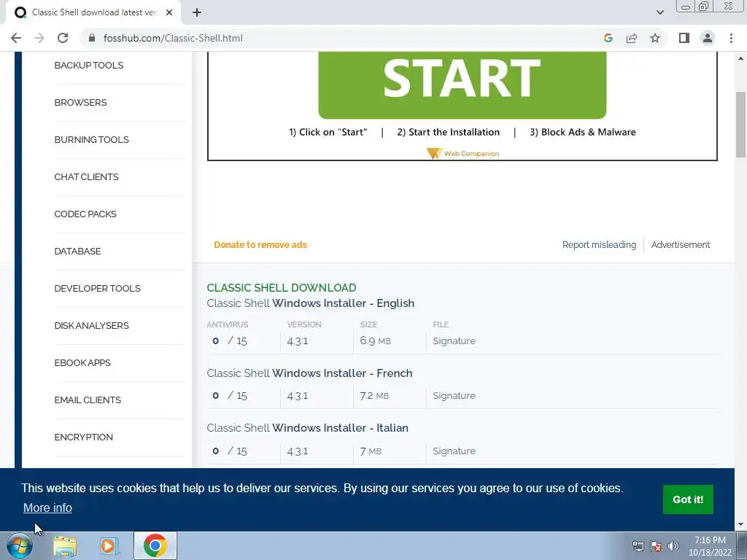Click the profile avatar icon
Image resolution: width=747 pixels, height=560 pixels.
coord(708,38)
